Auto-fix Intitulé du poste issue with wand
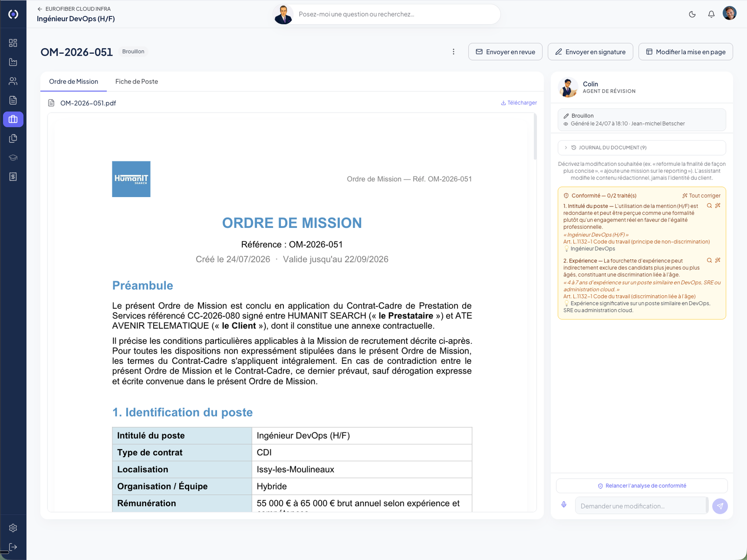747x560 pixels. tap(718, 206)
